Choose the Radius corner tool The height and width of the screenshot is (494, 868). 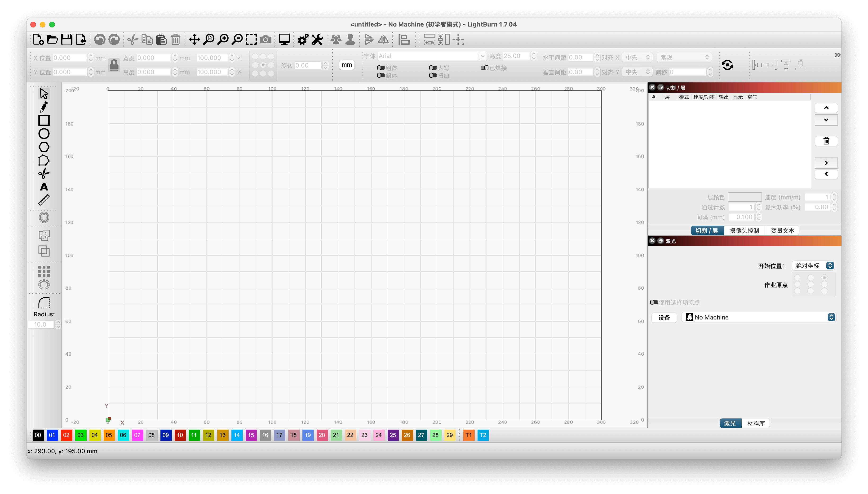coord(44,302)
